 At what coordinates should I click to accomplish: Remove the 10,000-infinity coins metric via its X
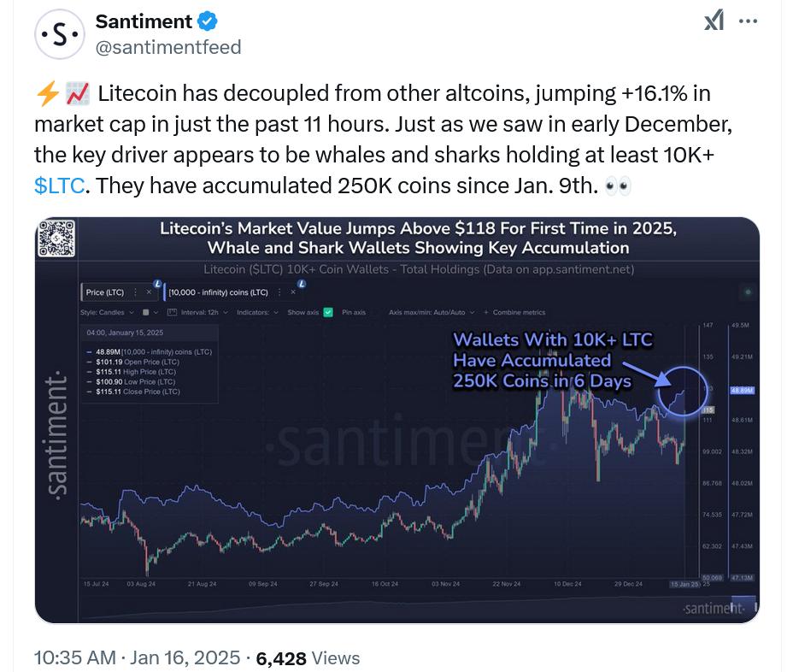click(291, 290)
